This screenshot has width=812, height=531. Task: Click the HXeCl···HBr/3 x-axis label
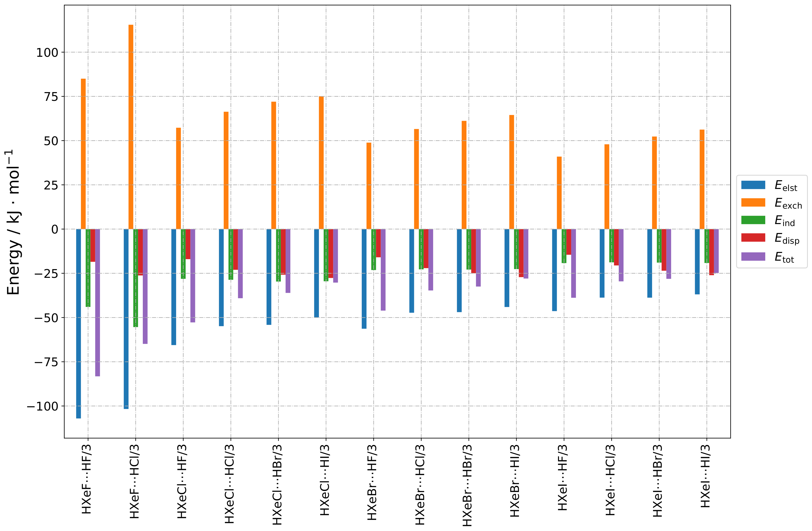pos(277,485)
